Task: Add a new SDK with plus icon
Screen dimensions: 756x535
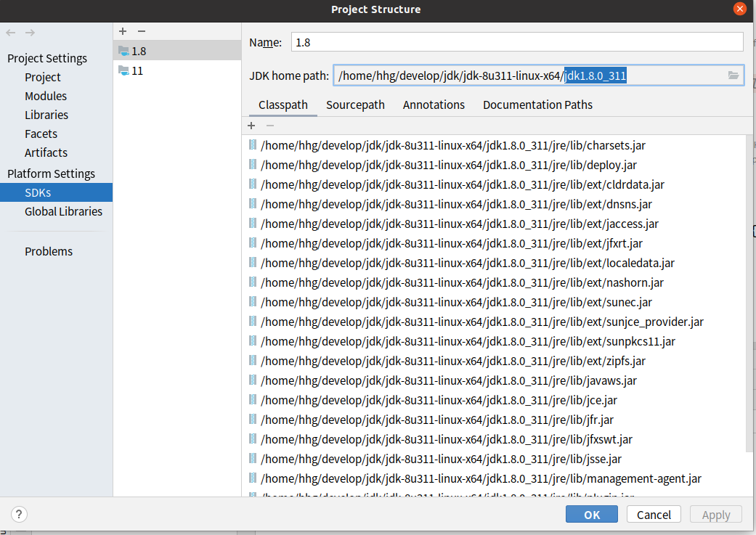Action: [x=123, y=31]
